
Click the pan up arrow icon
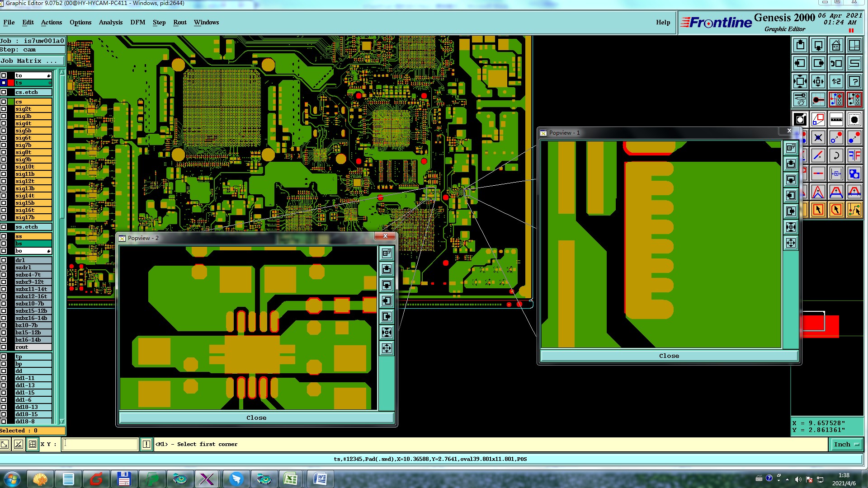point(800,45)
